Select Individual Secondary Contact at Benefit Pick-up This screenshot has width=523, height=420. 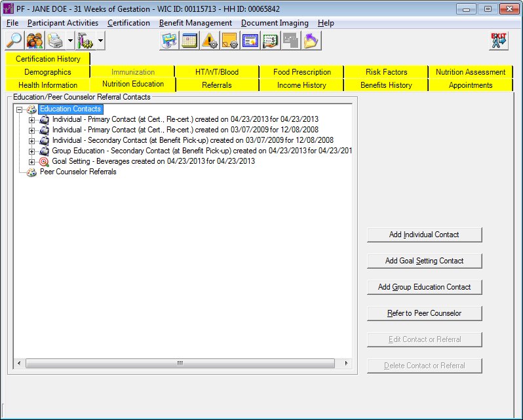pos(193,140)
